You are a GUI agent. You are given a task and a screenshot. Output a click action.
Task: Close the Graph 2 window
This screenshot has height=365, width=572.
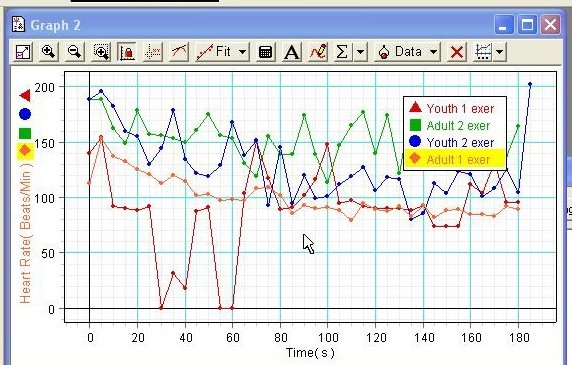550,25
